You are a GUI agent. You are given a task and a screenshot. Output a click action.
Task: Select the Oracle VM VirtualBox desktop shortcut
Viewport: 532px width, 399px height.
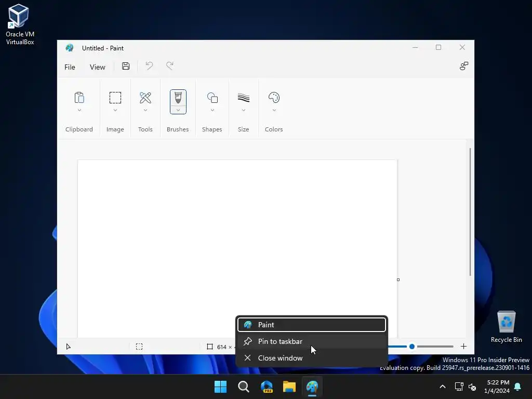point(20,24)
